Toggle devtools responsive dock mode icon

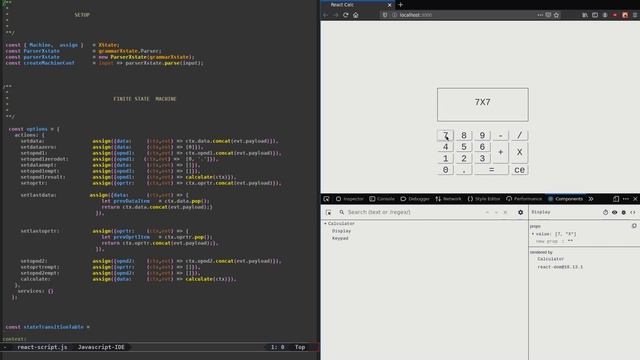[616, 199]
